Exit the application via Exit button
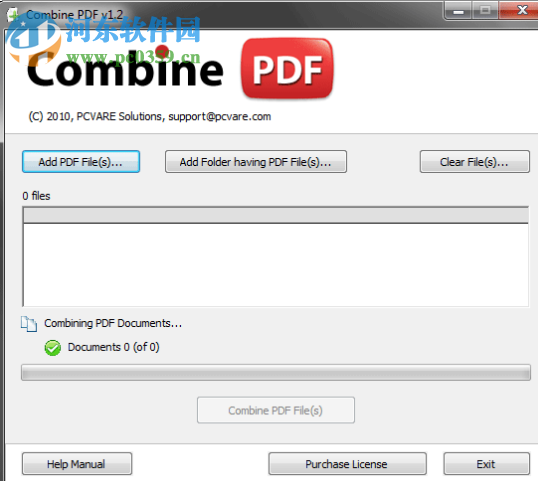538x481 pixels. click(x=486, y=464)
